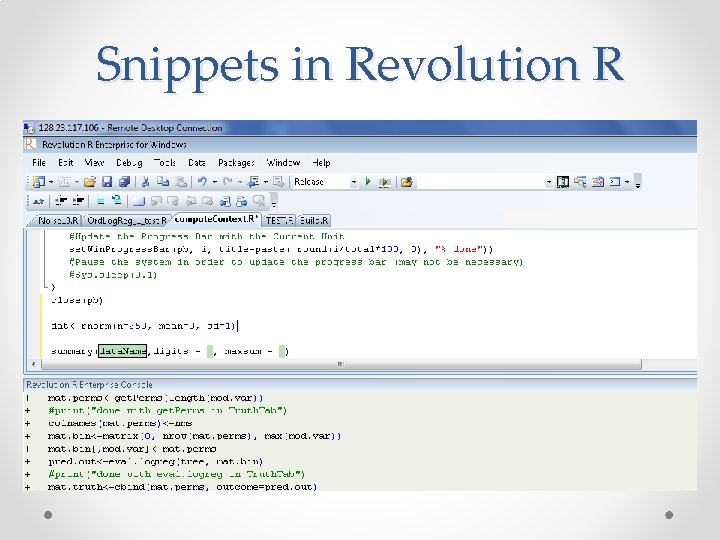Screen dimensions: 720x540
Task: Click the Object Browser icon
Action: pyautogui.click(x=580, y=182)
